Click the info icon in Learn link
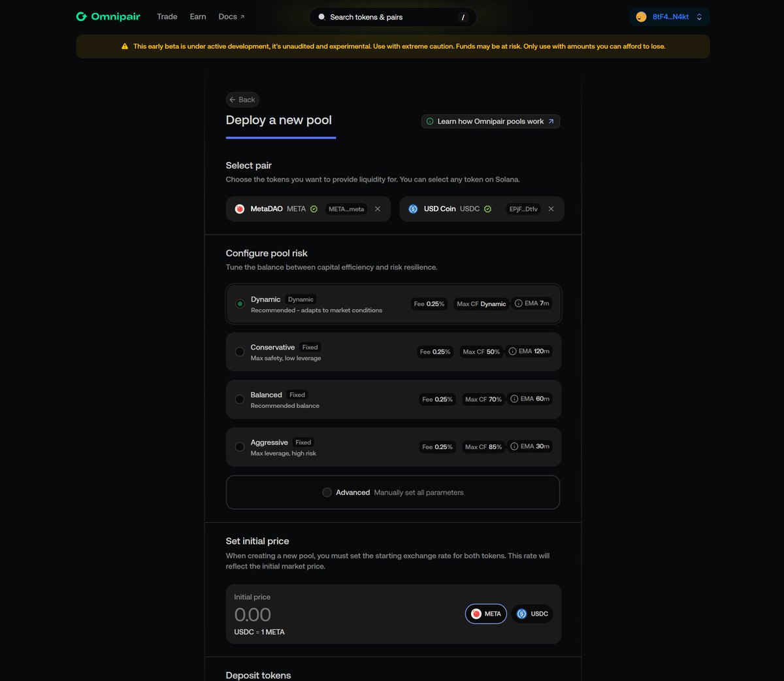Viewport: 784px width, 681px height. [430, 121]
